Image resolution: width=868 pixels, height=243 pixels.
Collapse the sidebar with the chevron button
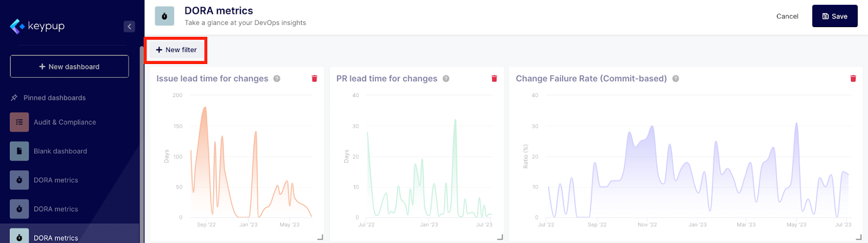[x=129, y=27]
